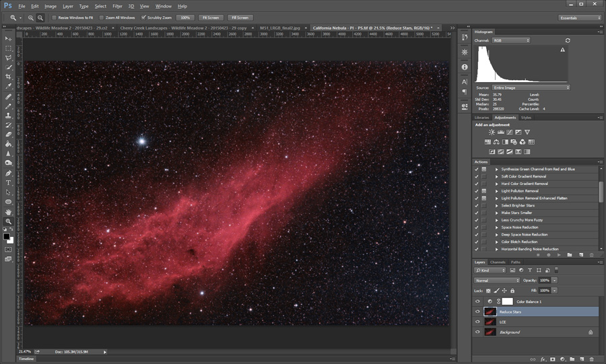Select the LCE layer thumbnail

click(x=490, y=322)
